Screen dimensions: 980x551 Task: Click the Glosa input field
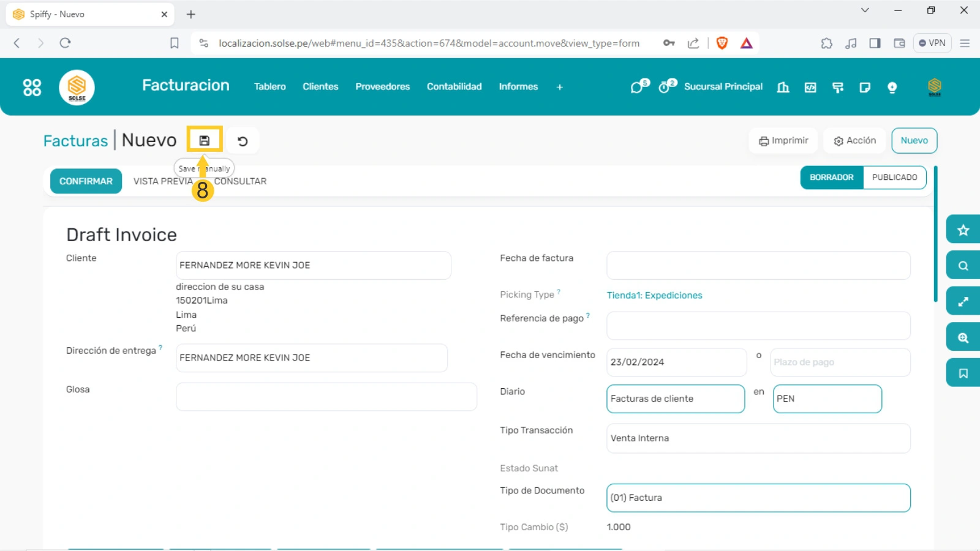tap(326, 397)
